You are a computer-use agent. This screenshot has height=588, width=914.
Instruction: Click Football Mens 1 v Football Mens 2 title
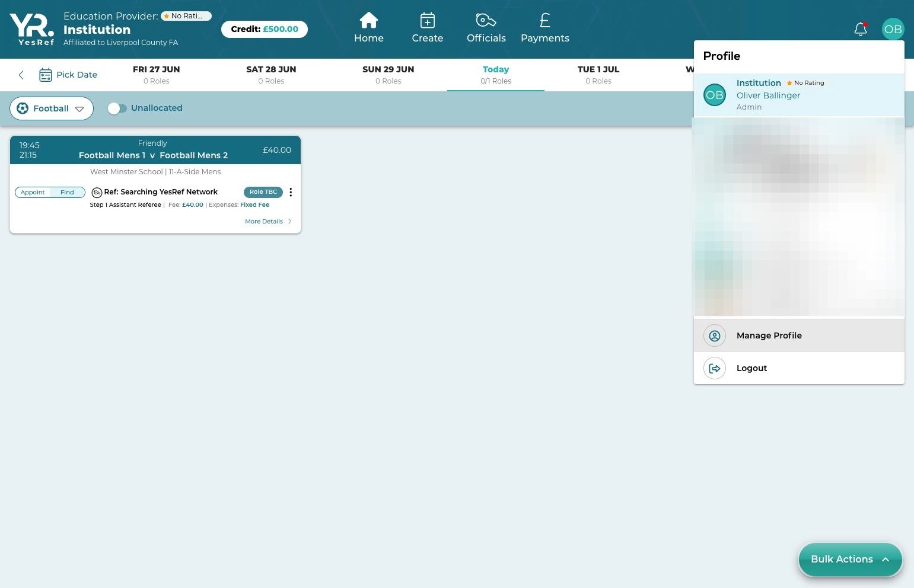pos(153,155)
